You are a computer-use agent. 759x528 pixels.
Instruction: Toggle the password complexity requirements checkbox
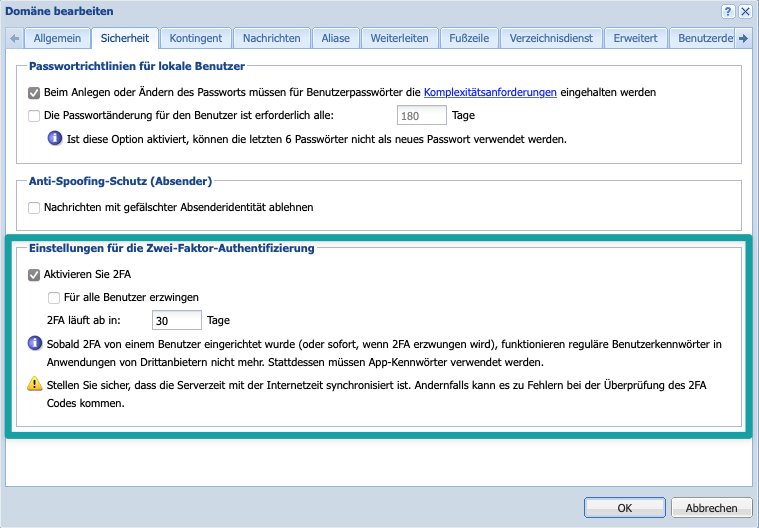coord(34,92)
